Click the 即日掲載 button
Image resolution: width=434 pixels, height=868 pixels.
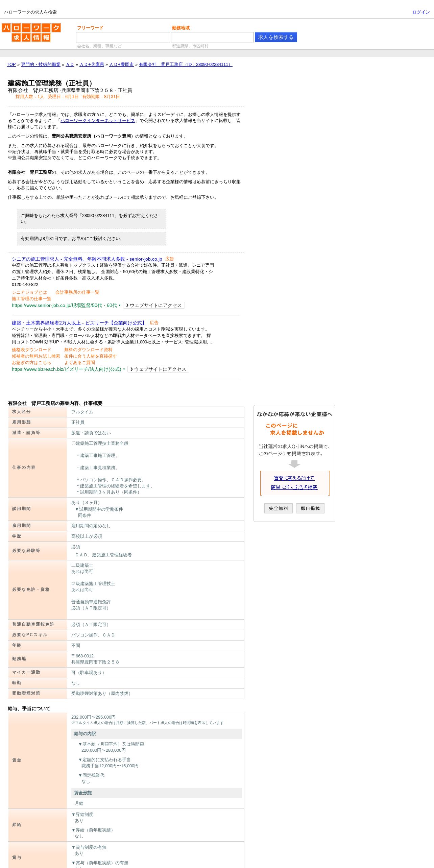[310, 509]
